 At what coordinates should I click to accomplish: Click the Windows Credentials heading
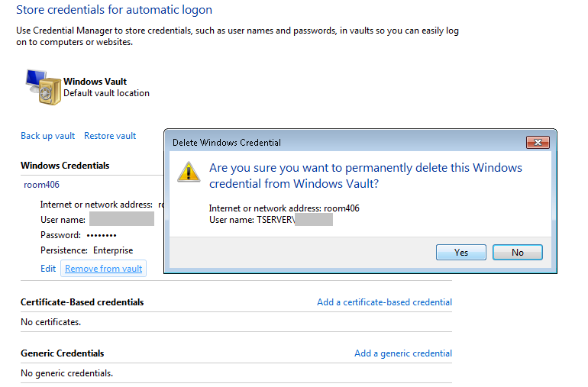click(65, 166)
